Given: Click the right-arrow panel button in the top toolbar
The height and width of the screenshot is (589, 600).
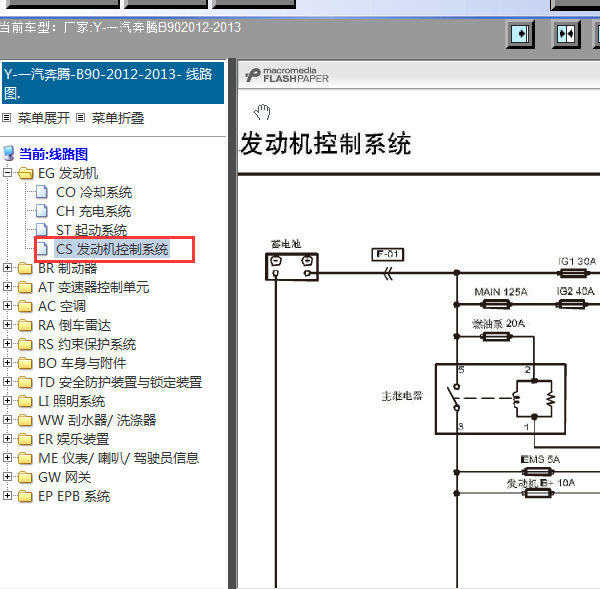Looking at the screenshot, I should (520, 34).
